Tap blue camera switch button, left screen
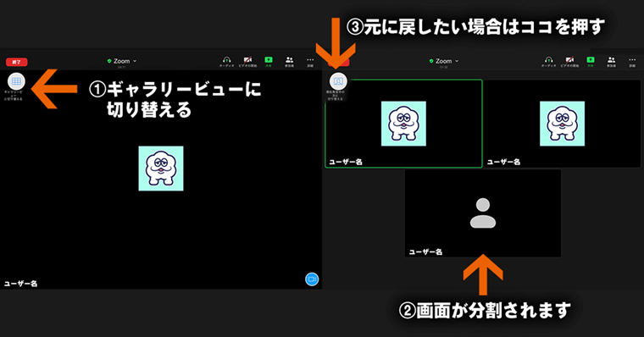The width and height of the screenshot is (644, 337). (x=312, y=279)
